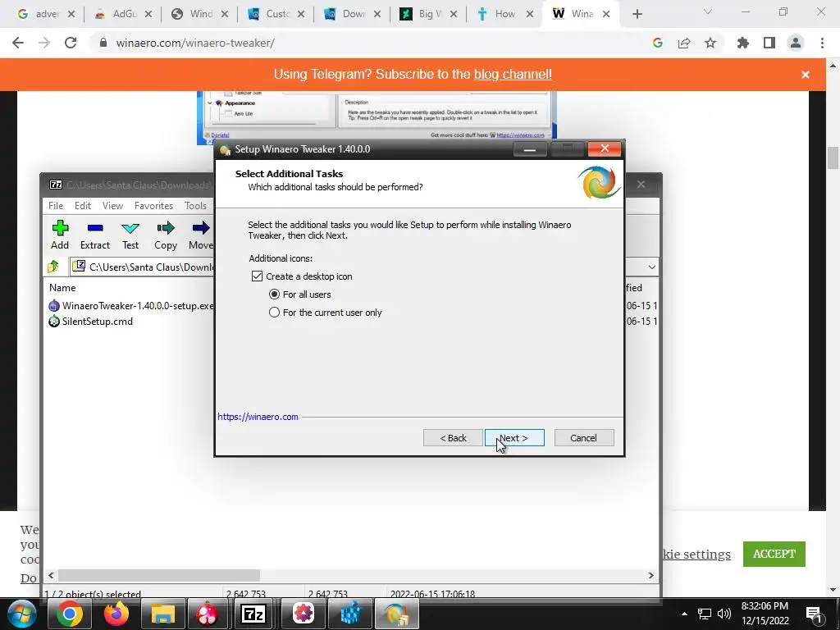
Task: Open Chrome three-dot menu
Action: click(822, 43)
